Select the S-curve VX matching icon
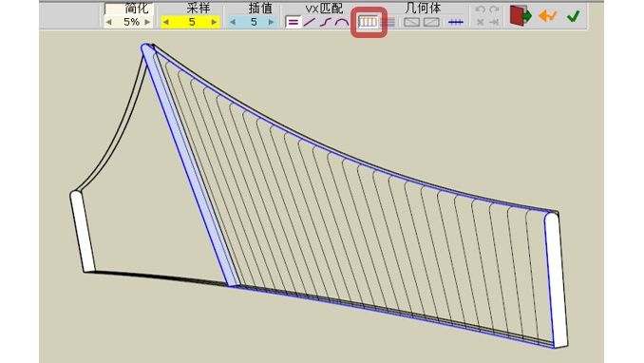Image resolution: width=644 pixels, height=363 pixels. [x=325, y=22]
